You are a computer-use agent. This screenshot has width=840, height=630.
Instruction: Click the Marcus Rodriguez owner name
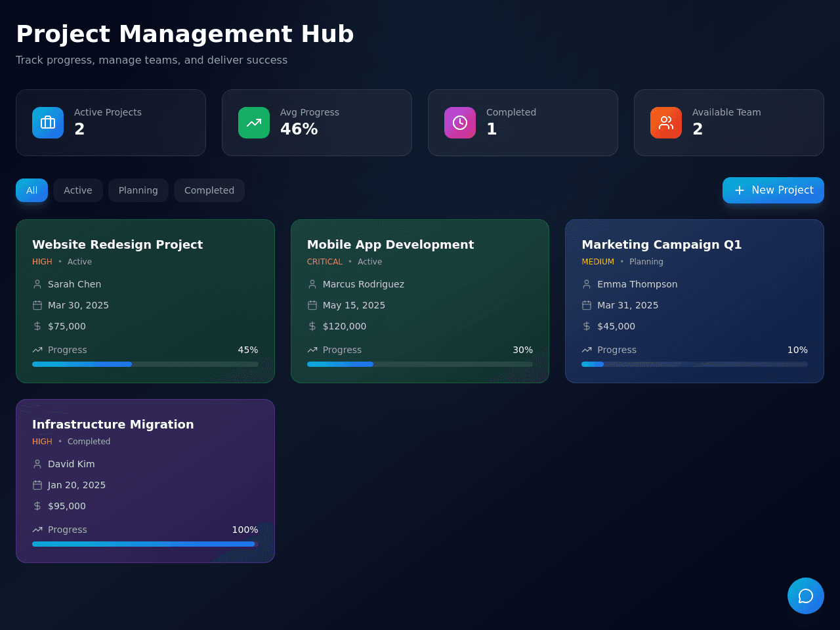(364, 284)
